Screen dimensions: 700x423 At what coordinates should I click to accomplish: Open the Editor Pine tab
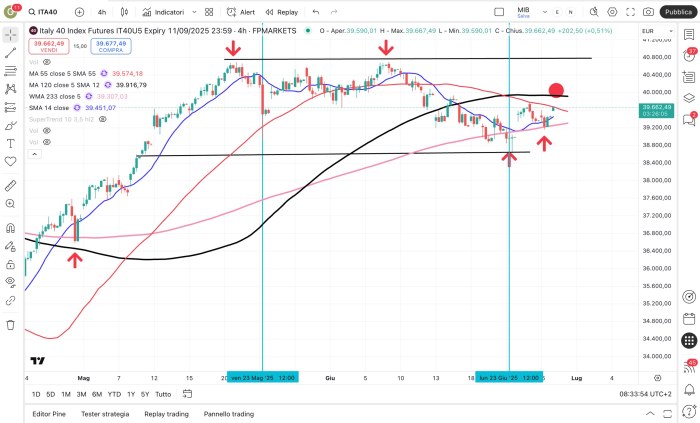tap(51, 413)
